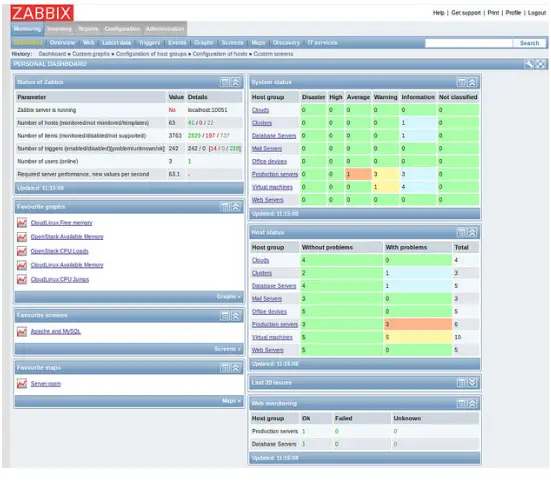The width and height of the screenshot is (551, 481).
Task: Expand the Last 20 issues widget
Action: click(x=472, y=383)
